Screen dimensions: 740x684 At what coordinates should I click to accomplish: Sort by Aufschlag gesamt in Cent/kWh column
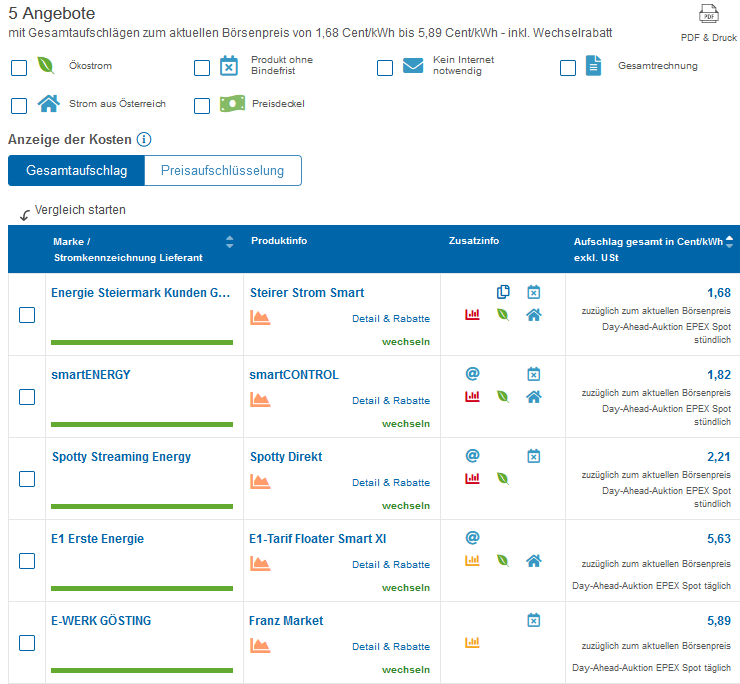(x=729, y=242)
